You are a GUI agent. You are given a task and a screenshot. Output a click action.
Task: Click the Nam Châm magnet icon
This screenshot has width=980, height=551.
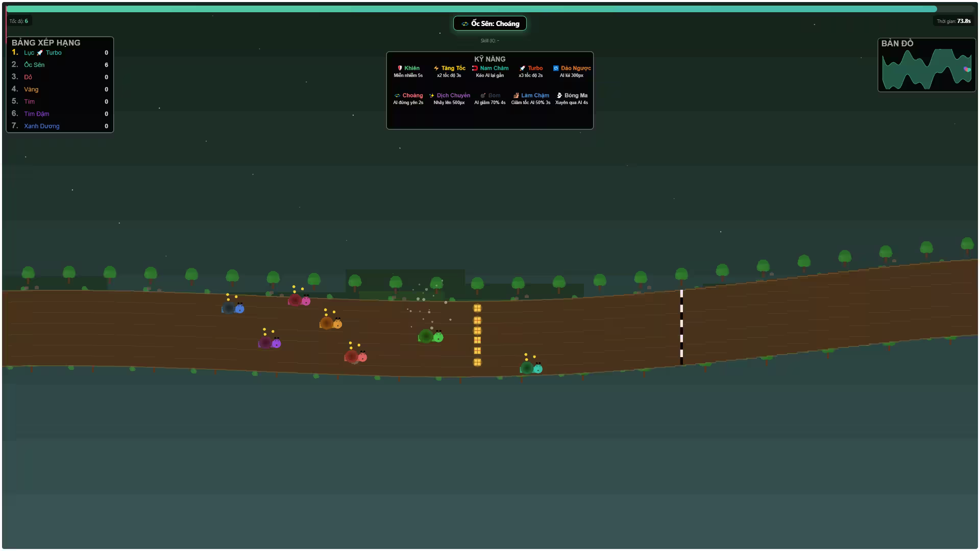coord(475,68)
